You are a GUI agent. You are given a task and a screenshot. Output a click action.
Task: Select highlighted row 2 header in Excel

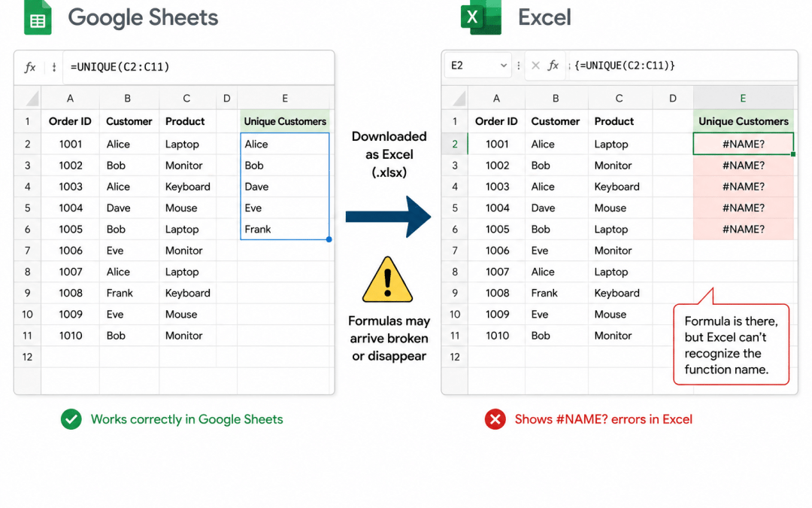[455, 144]
